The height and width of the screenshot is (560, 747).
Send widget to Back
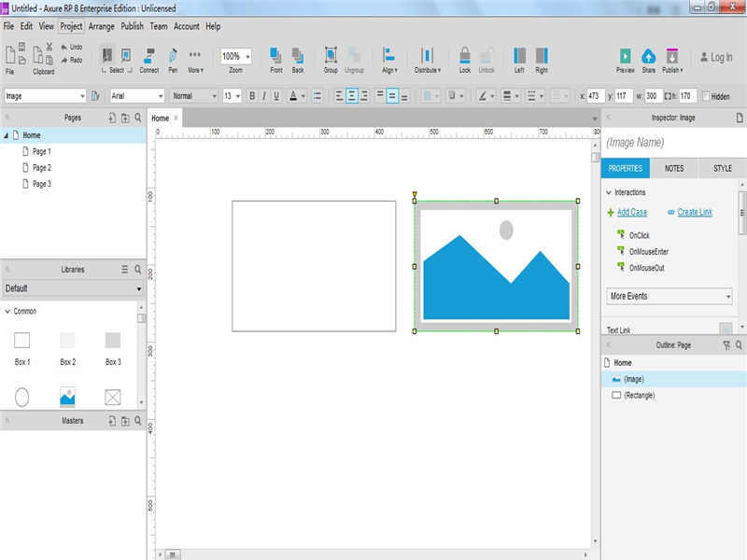[x=298, y=60]
